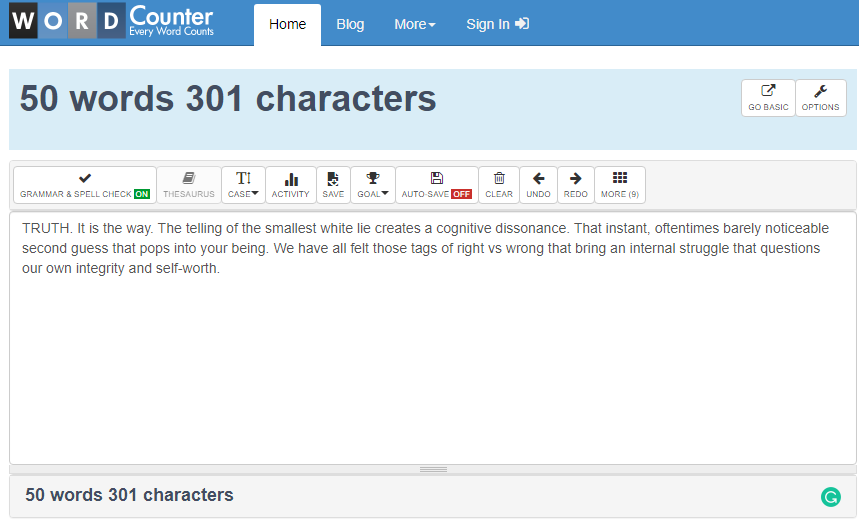Undo the last change
The image size is (859, 520).
pyautogui.click(x=538, y=185)
